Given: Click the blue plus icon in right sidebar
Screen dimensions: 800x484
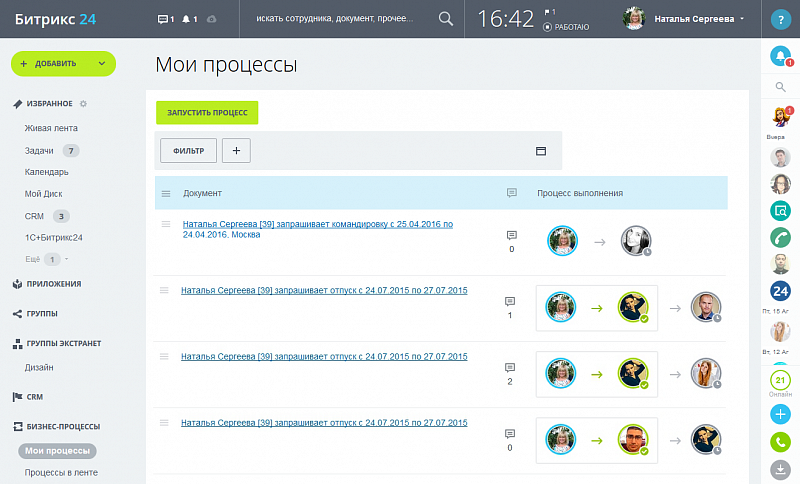Looking at the screenshot, I should pyautogui.click(x=780, y=413).
